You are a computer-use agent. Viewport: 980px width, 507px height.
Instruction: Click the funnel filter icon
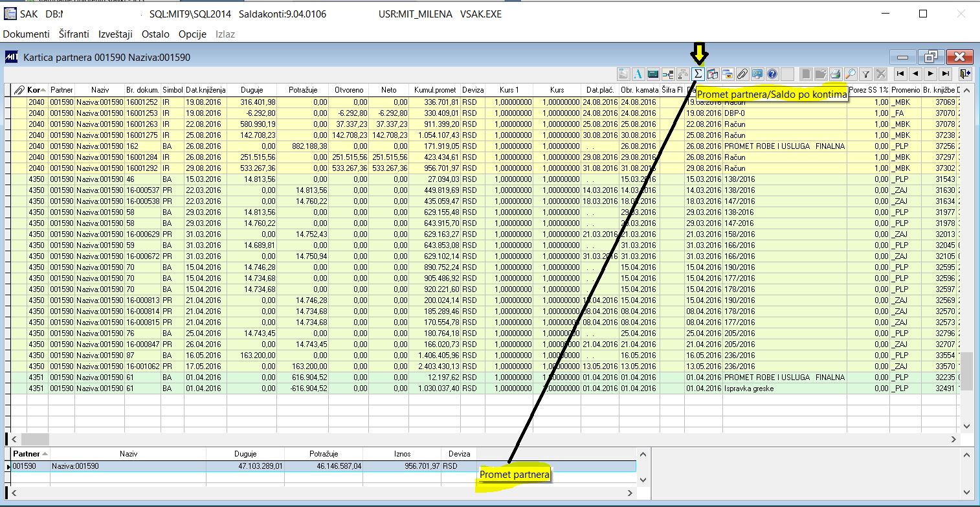click(865, 74)
